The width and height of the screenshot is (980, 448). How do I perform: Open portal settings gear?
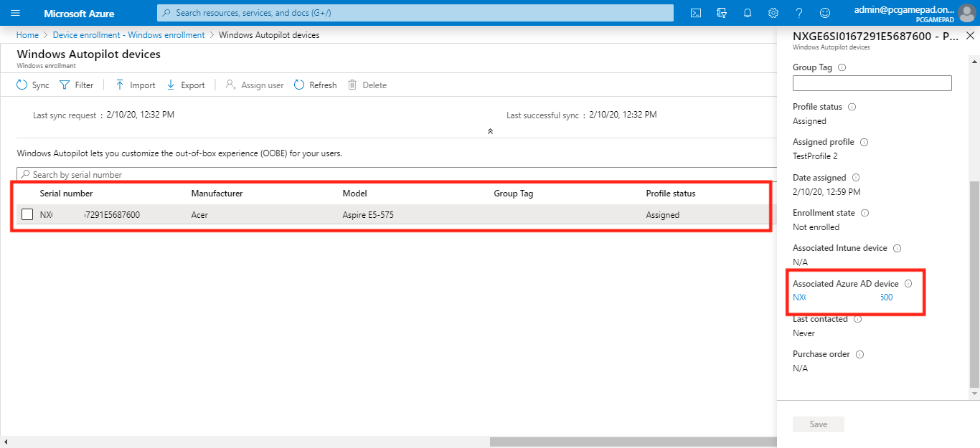(773, 13)
